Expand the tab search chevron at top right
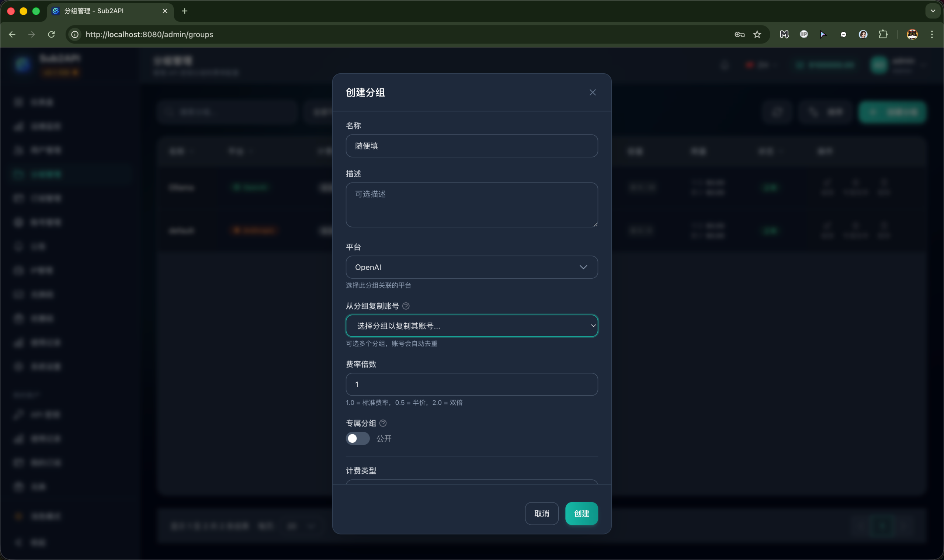The width and height of the screenshot is (944, 560). click(932, 11)
